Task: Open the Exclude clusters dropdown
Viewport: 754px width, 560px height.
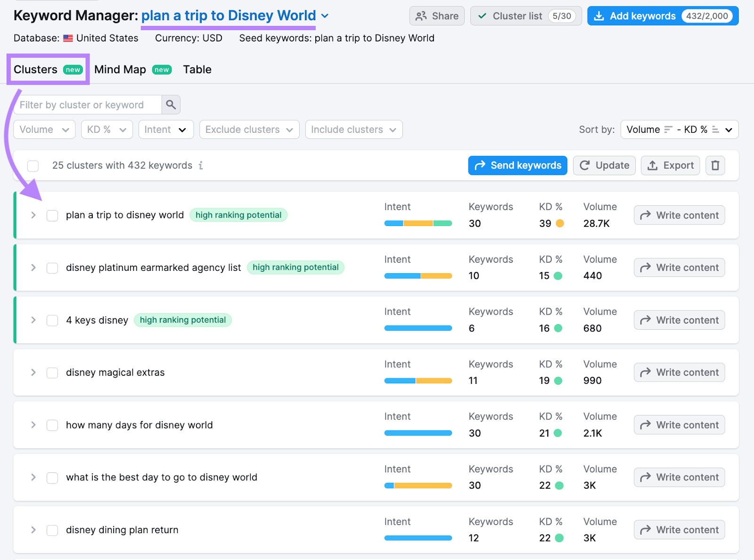Action: 249,130
